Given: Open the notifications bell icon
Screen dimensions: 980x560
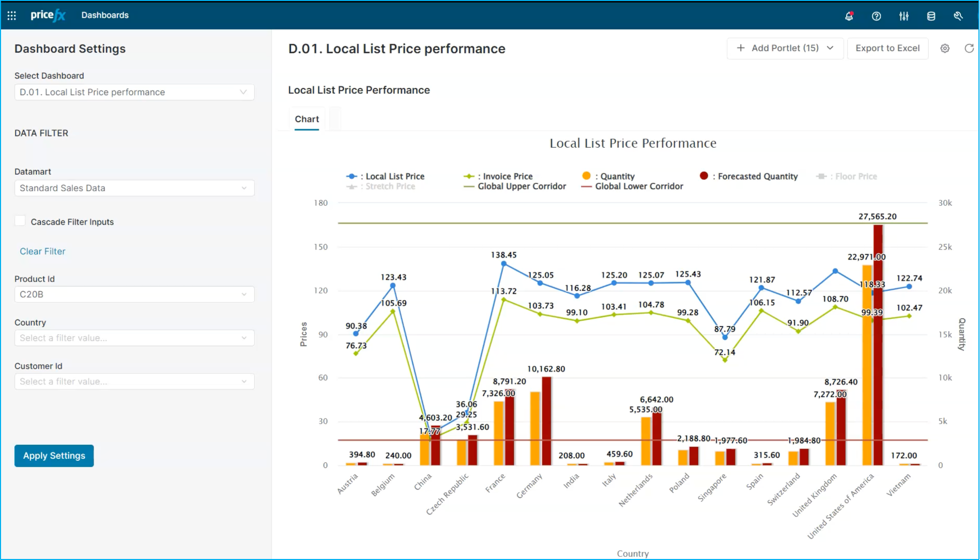Looking at the screenshot, I should (849, 16).
